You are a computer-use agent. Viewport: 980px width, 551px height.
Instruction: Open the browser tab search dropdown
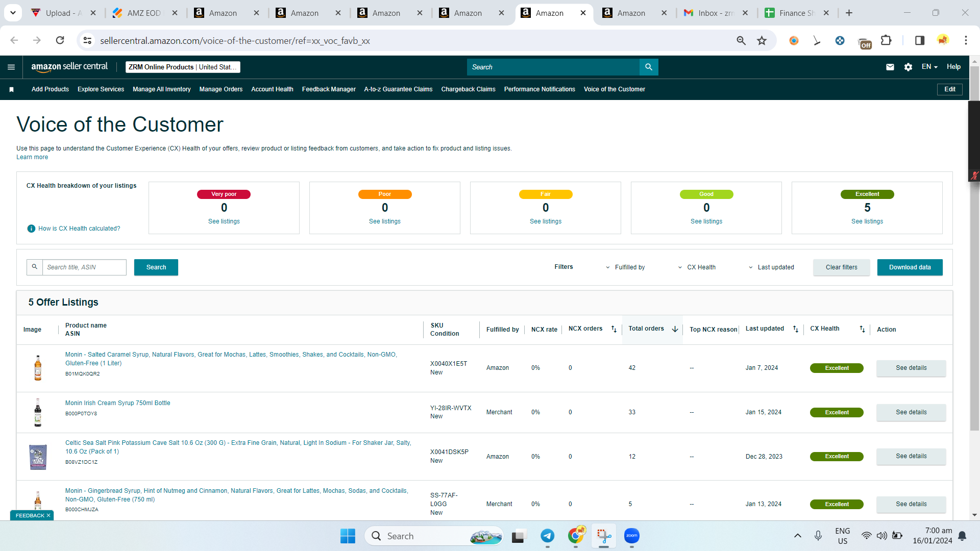tap(13, 13)
